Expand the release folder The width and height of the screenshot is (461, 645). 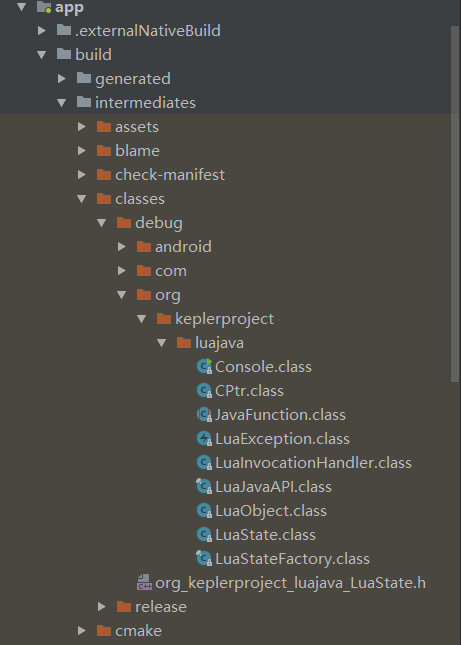102,606
